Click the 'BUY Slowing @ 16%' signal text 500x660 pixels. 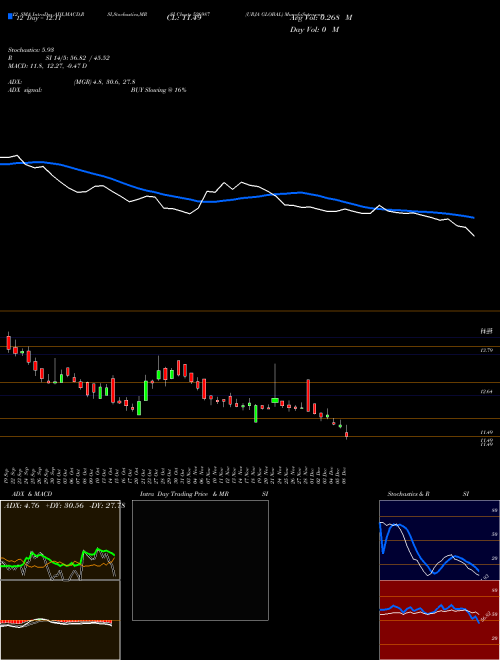pos(159,90)
